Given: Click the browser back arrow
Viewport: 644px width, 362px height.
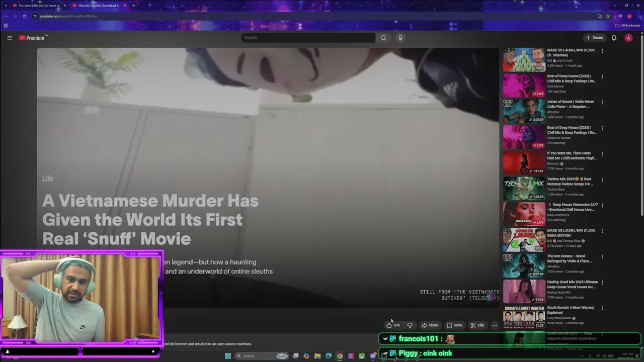Looking at the screenshot, I should (x=6, y=16).
